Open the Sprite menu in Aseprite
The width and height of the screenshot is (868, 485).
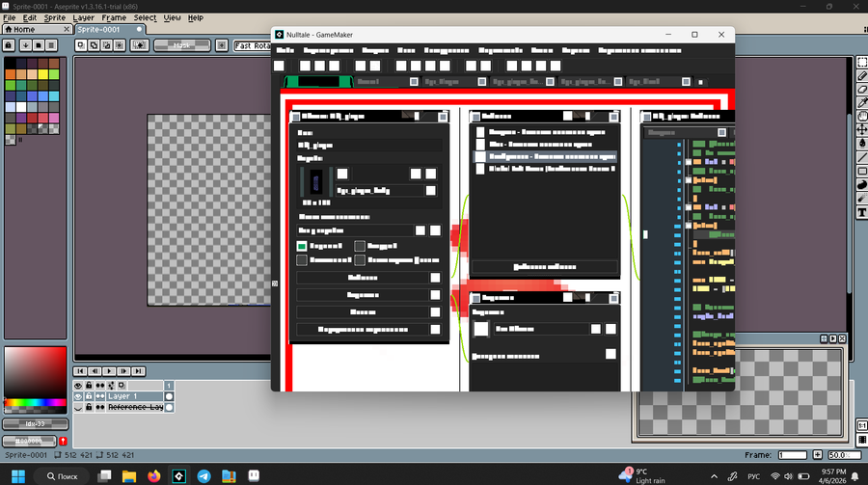[55, 17]
